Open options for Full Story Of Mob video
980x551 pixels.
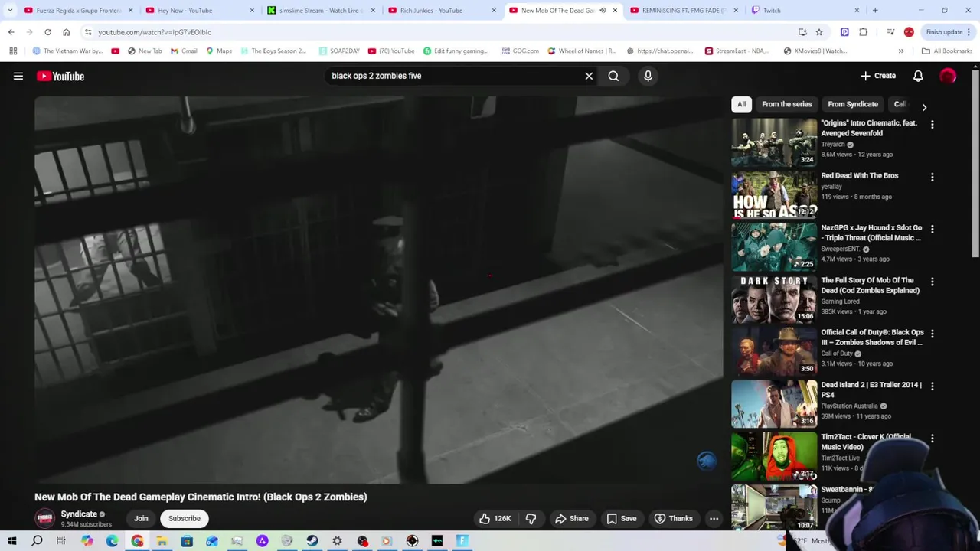932,282
